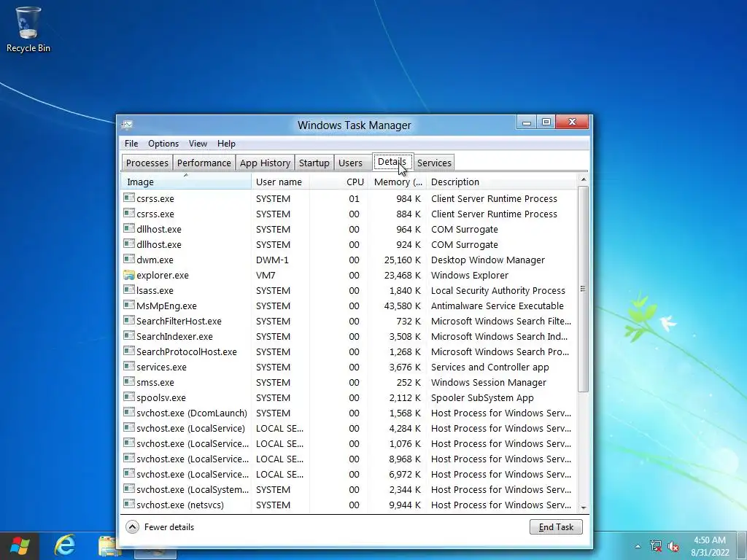Switch to the Processes tab
This screenshot has height=560, width=747.
pyautogui.click(x=147, y=163)
